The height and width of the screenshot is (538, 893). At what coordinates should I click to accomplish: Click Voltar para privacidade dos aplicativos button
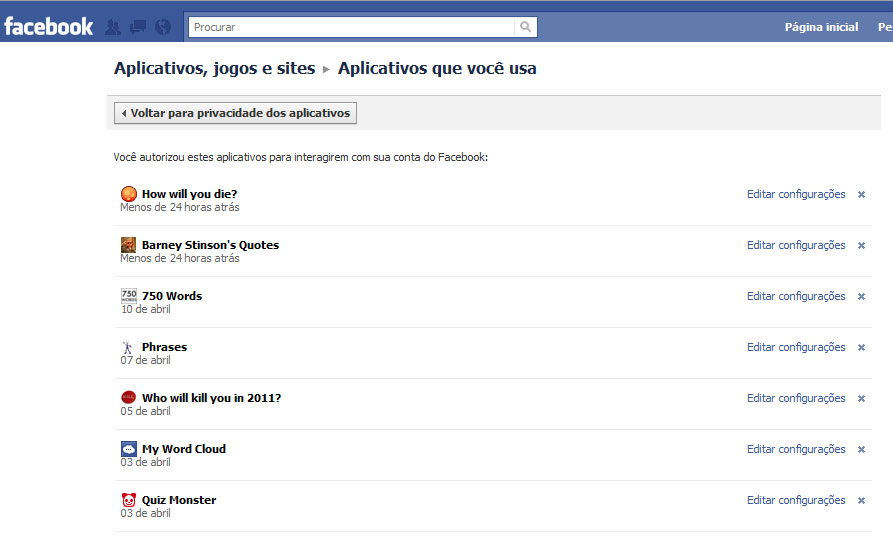(x=235, y=113)
